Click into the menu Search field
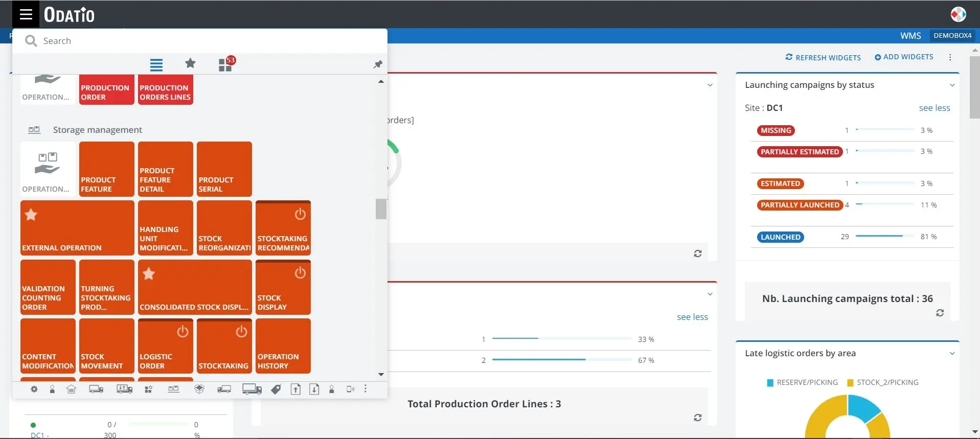The image size is (980, 439). tap(204, 41)
